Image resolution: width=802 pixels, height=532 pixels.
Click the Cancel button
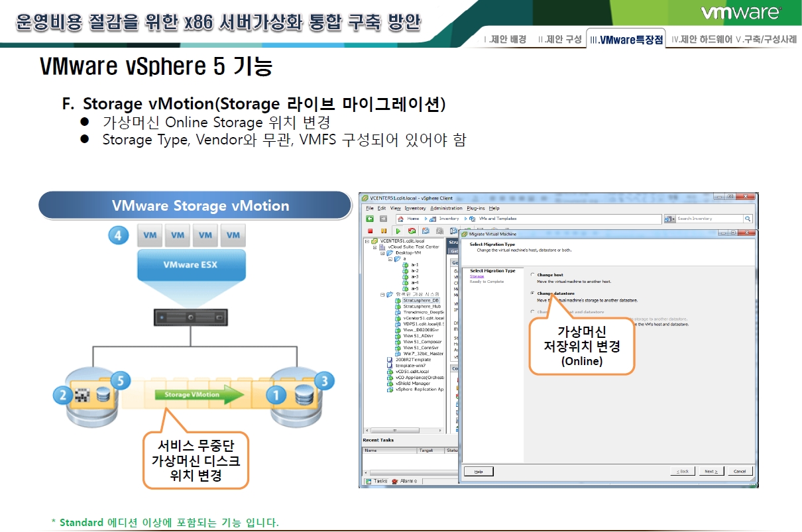coord(740,471)
